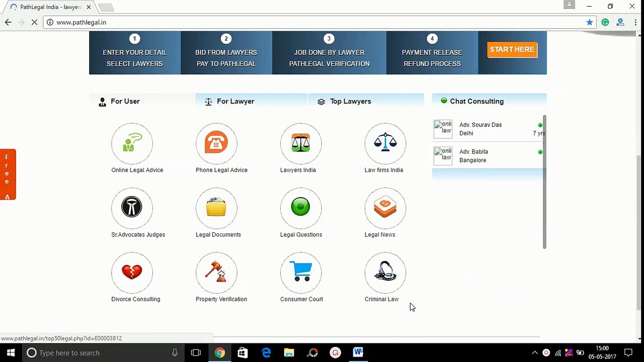The image size is (644, 362).
Task: Click step 3 Job Done By Lawyer box
Action: (x=330, y=53)
